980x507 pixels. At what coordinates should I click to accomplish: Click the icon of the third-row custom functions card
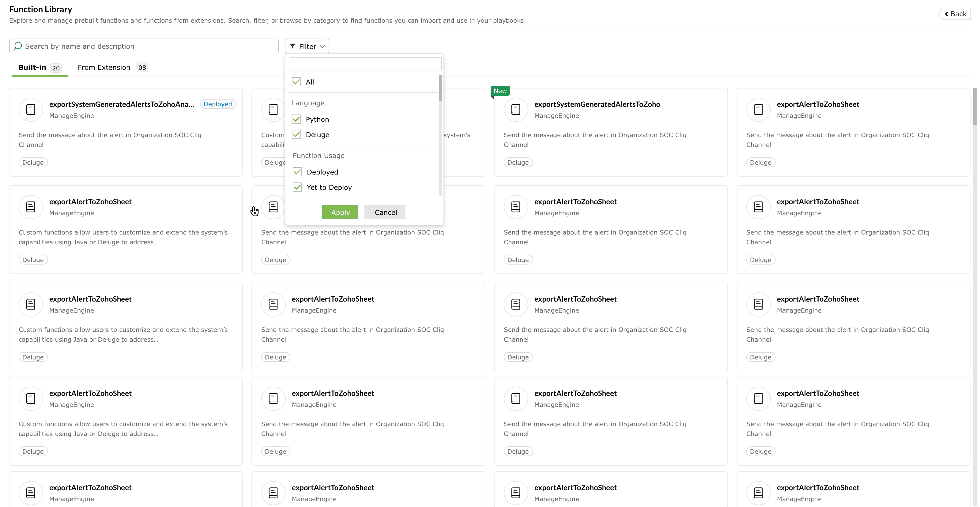click(31, 304)
